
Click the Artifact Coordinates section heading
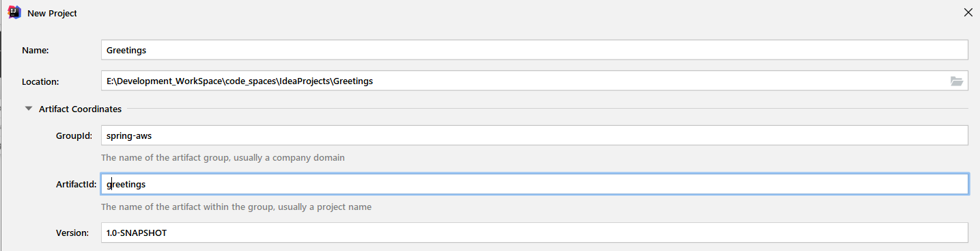click(81, 109)
